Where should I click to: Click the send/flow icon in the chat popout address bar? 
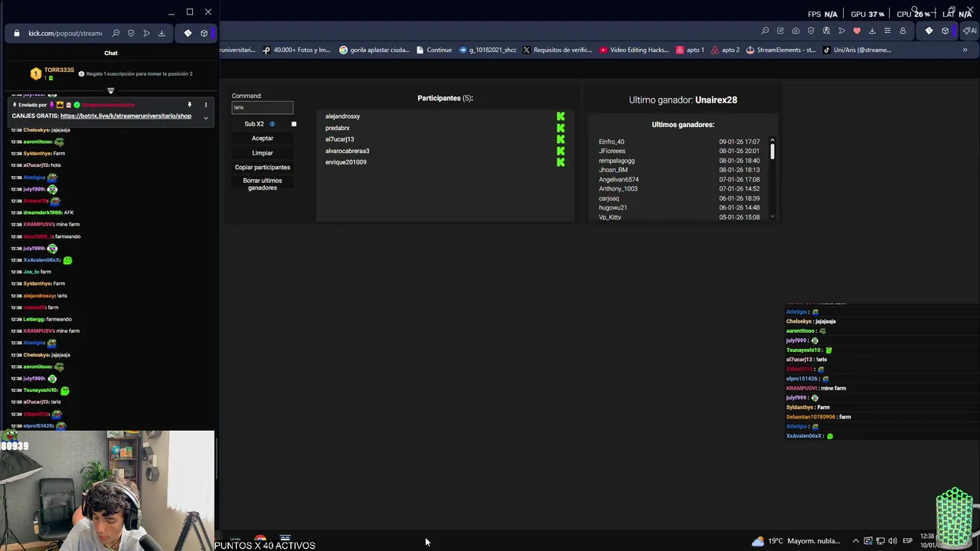(x=146, y=33)
